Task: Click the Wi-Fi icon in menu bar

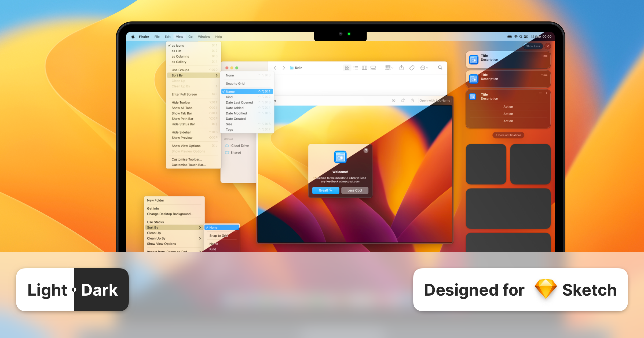Action: (515, 37)
